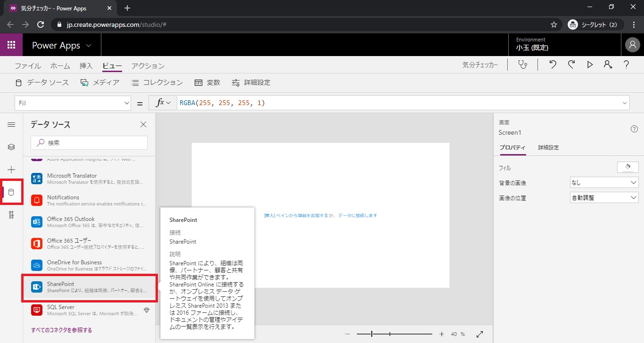
Task: Choose the OneDrive for Business connector
Action: click(89, 265)
